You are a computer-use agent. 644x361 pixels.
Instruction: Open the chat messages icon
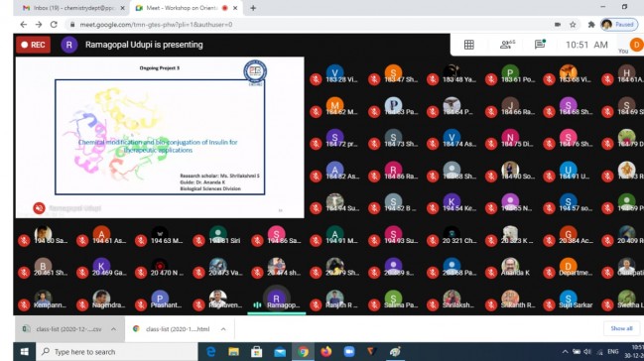click(540, 45)
